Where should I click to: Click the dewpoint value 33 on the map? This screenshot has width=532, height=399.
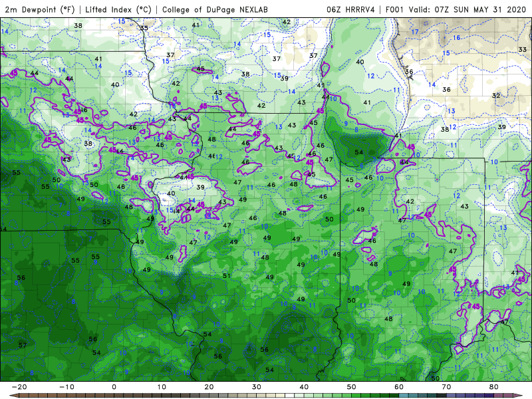[x=523, y=49]
